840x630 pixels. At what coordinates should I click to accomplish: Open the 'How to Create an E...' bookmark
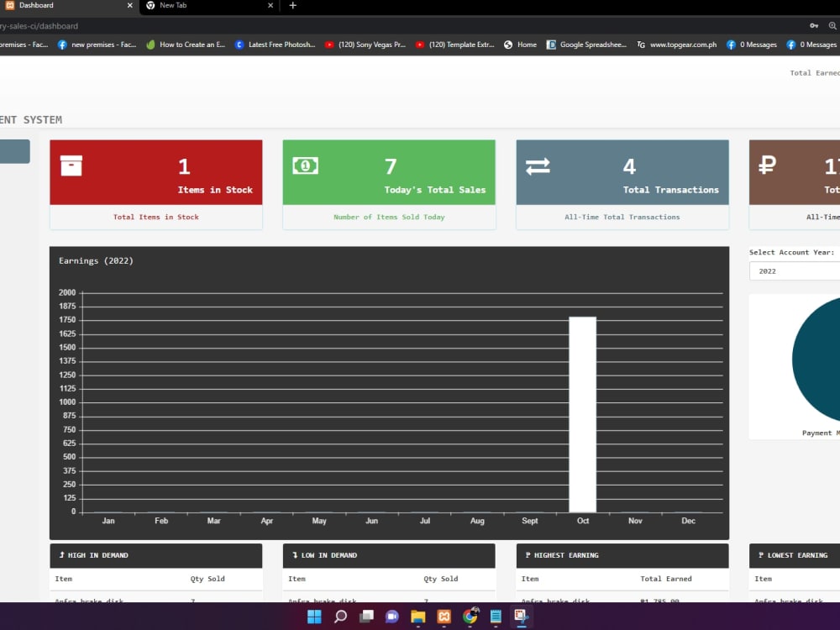(186, 45)
